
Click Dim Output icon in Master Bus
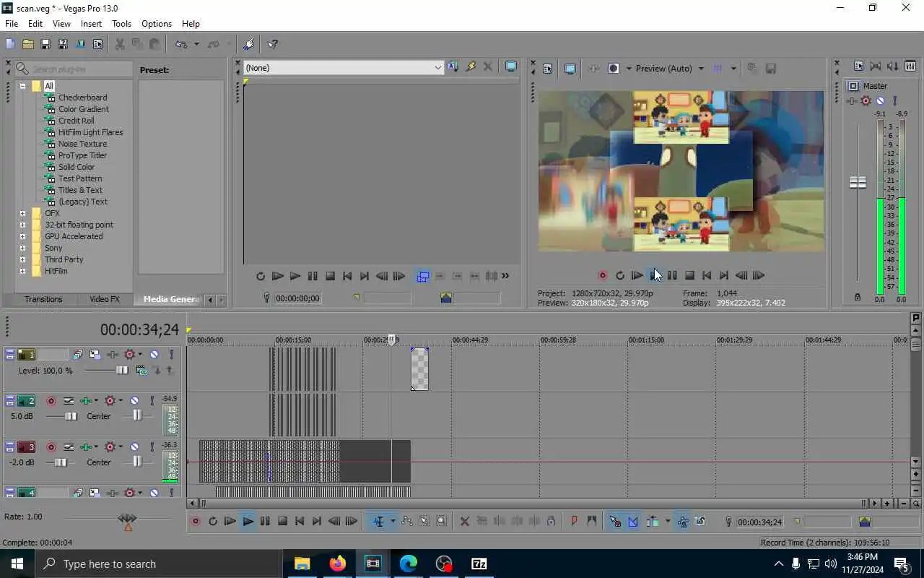click(893, 66)
